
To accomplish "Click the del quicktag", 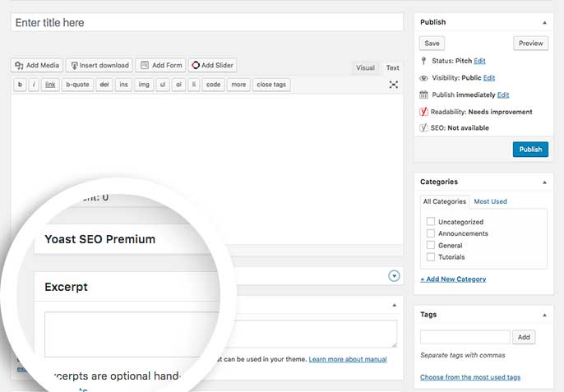I will point(104,85).
